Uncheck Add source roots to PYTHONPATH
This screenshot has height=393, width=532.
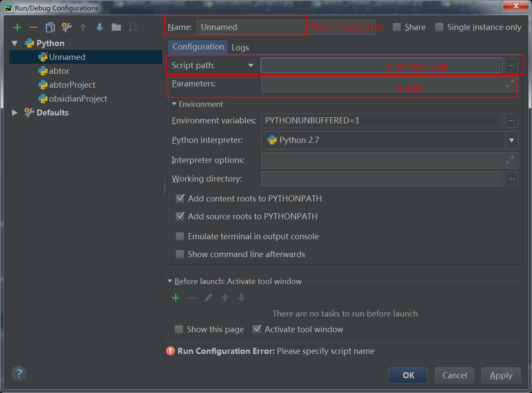(180, 216)
